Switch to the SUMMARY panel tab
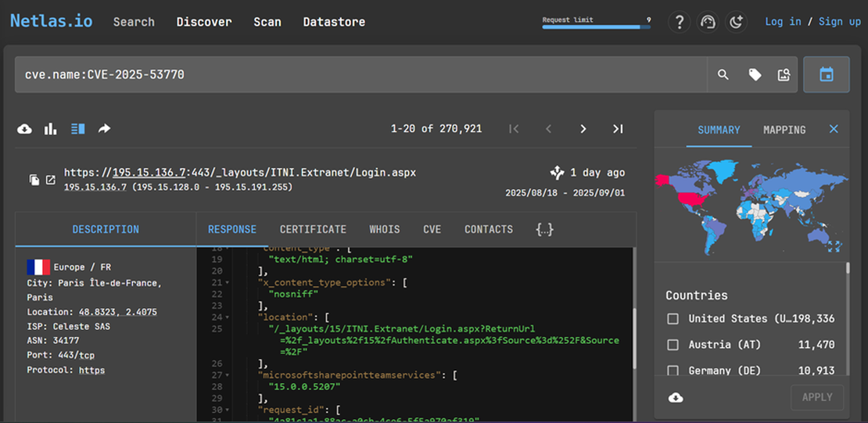 [x=719, y=130]
